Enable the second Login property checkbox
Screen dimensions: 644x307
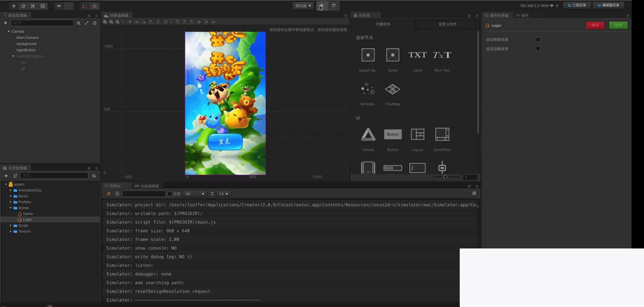coord(538,49)
